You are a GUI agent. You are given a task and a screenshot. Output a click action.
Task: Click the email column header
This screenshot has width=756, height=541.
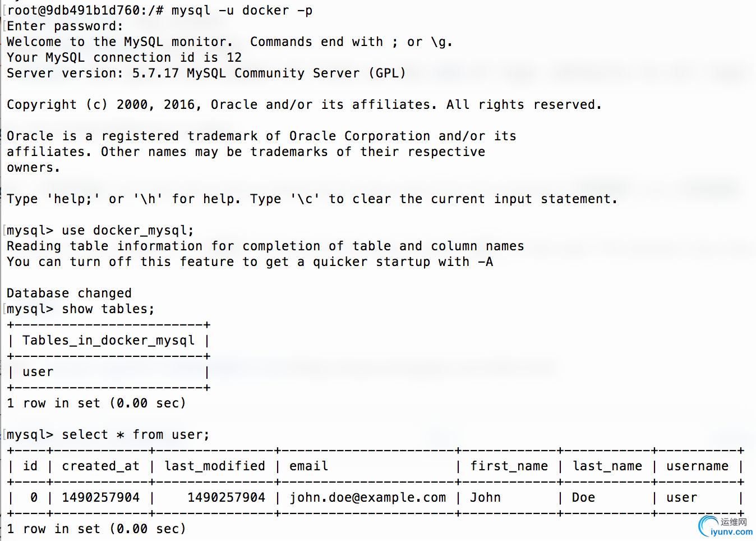click(308, 466)
